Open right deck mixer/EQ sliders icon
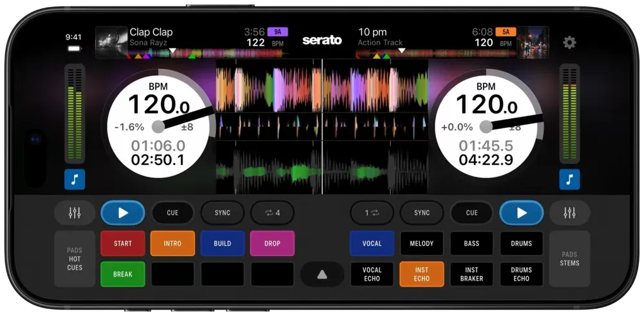 570,213
